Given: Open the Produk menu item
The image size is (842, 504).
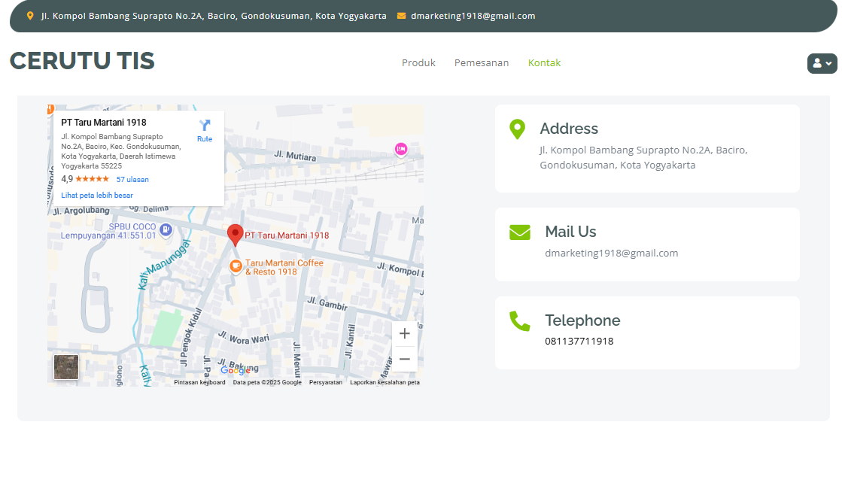Looking at the screenshot, I should (x=418, y=63).
